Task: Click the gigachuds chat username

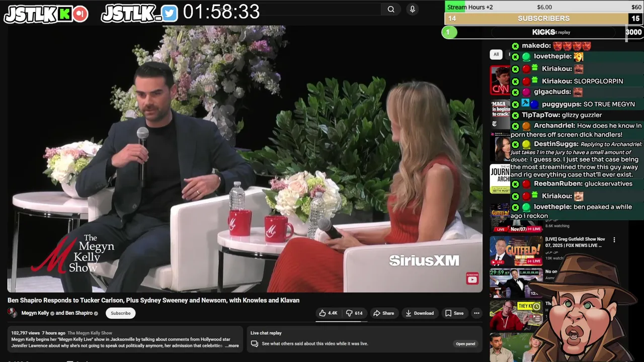Action: click(552, 92)
